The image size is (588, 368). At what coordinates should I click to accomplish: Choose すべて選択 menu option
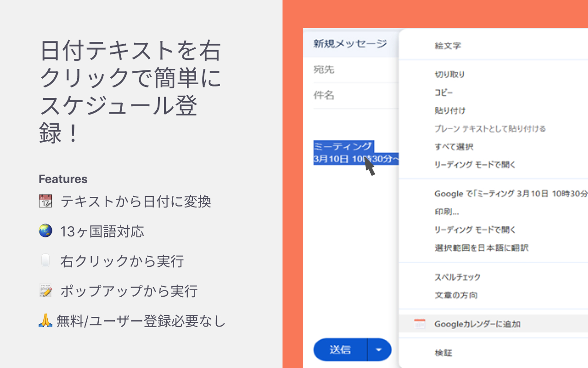(x=453, y=147)
